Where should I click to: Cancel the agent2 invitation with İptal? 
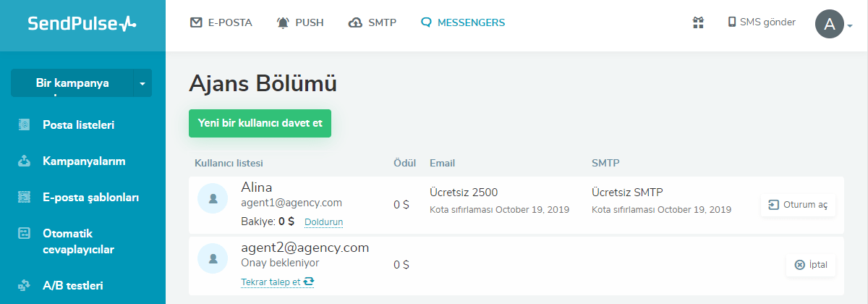point(811,265)
